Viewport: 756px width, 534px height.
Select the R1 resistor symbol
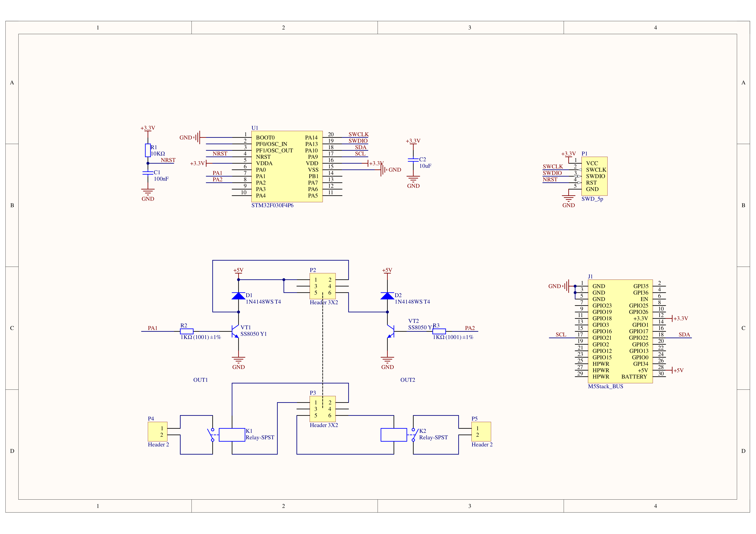coord(148,150)
